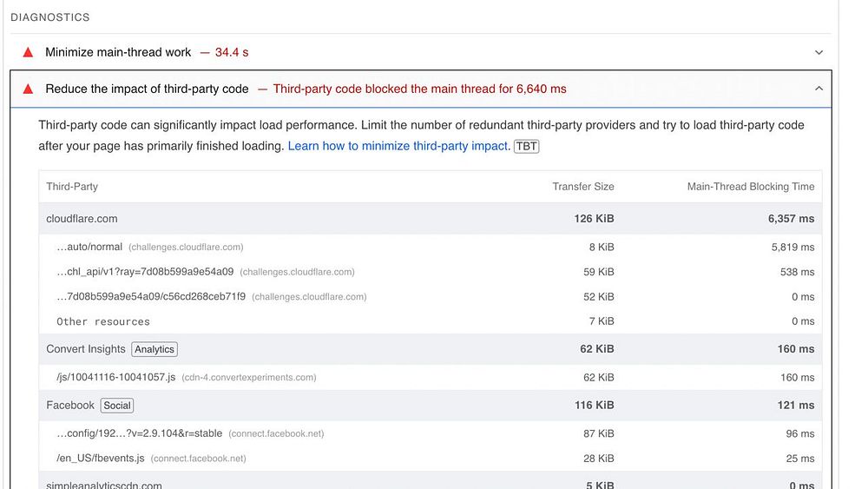Click the Main-Thread Blocking Time column header
The width and height of the screenshot is (868, 489).
point(750,187)
